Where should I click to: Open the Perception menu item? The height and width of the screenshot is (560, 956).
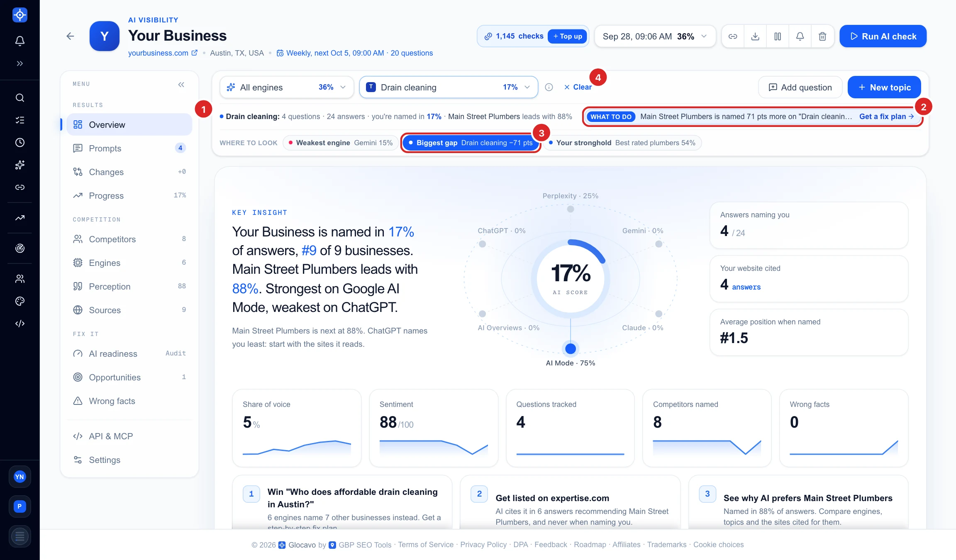pos(129,287)
